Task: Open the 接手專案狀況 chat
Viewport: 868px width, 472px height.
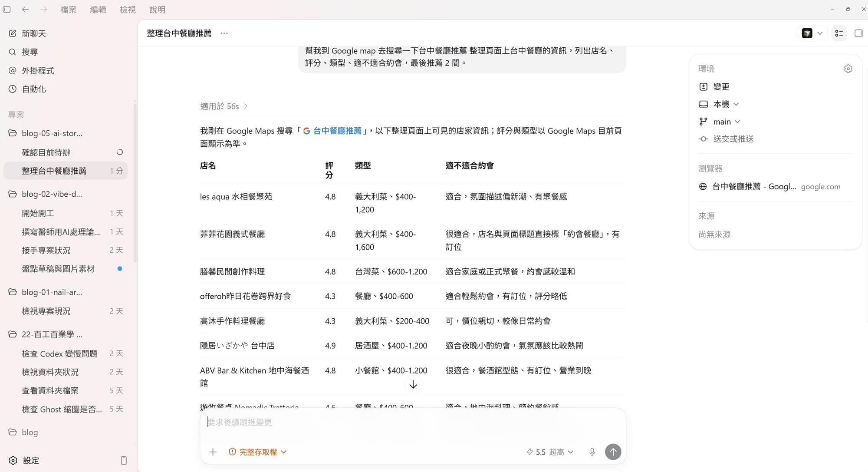Action: click(65, 250)
